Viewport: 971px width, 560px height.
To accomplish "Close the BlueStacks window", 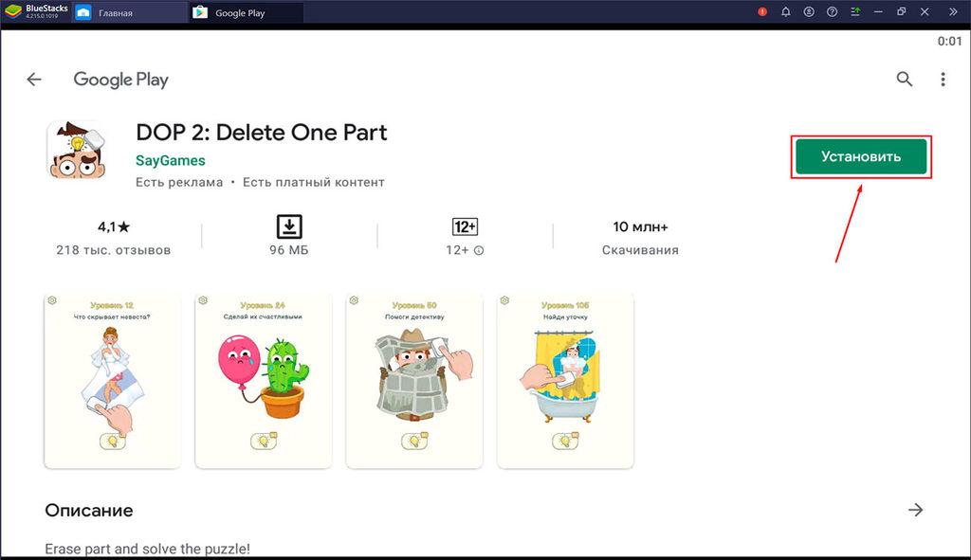I will (x=925, y=11).
